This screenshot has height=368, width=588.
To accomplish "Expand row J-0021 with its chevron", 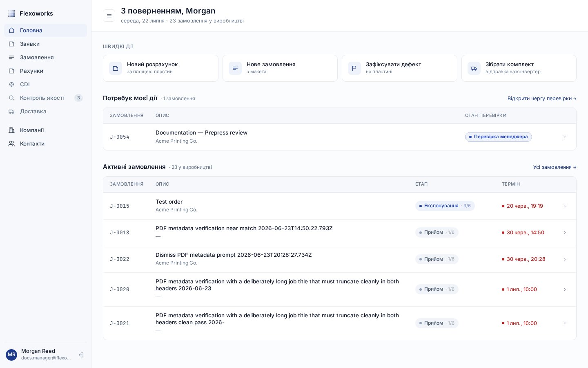I will 565,323.
